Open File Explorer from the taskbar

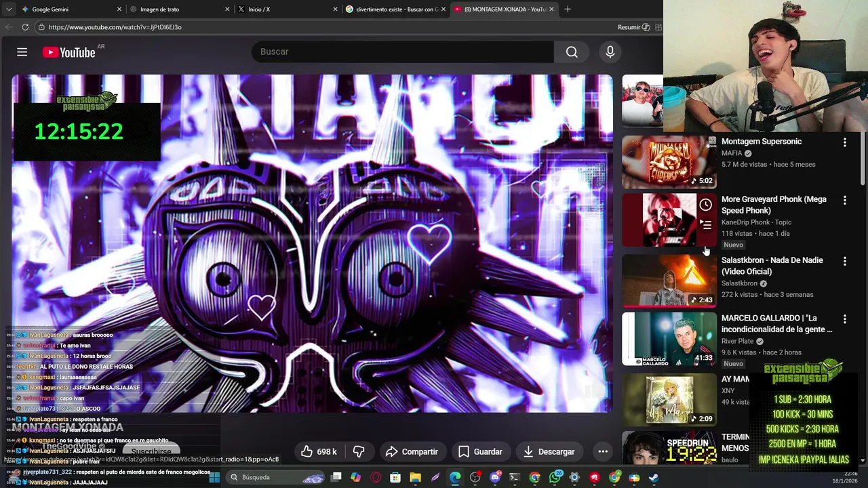click(415, 477)
